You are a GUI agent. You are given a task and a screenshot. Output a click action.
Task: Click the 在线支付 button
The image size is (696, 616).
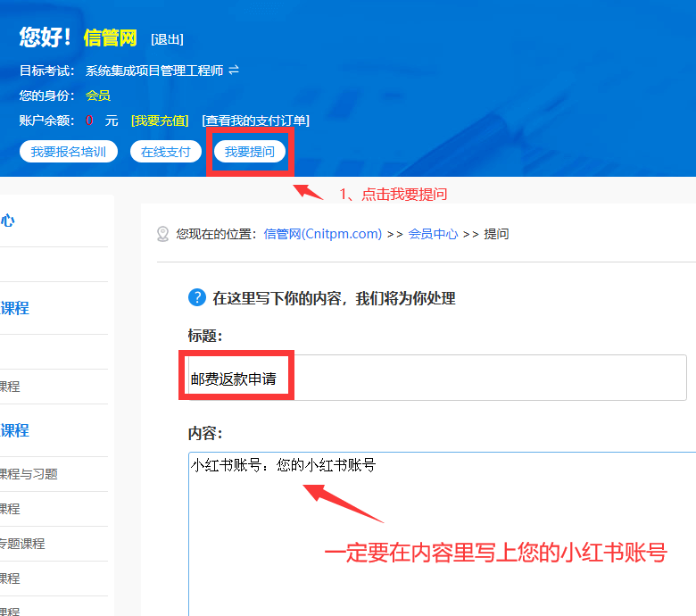point(166,152)
